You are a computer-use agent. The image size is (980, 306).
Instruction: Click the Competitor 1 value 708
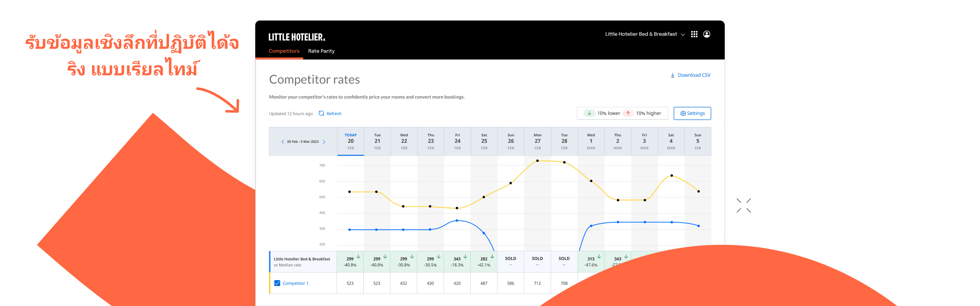click(564, 283)
